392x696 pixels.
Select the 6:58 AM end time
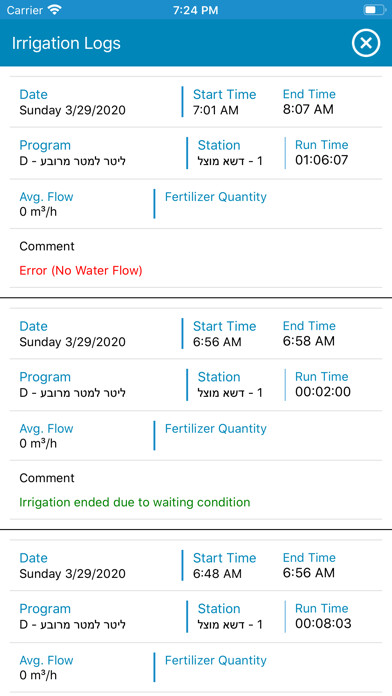tap(309, 341)
